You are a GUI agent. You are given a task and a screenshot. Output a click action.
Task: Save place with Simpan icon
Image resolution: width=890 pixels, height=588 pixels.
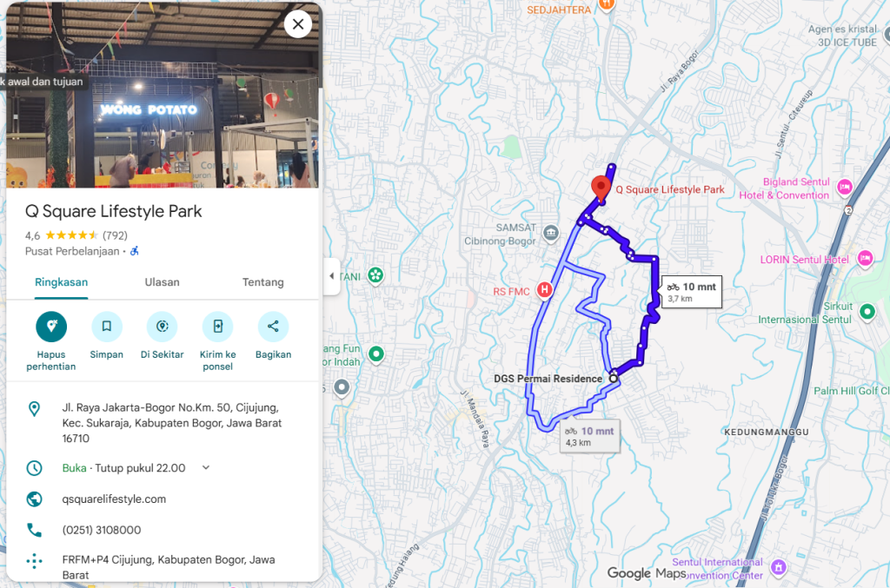[x=107, y=327]
